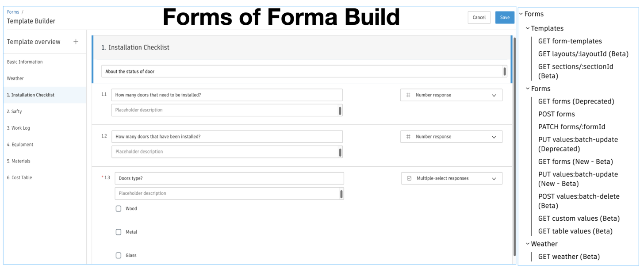Check the Glass option checkbox
644x269 pixels.
pos(119,255)
